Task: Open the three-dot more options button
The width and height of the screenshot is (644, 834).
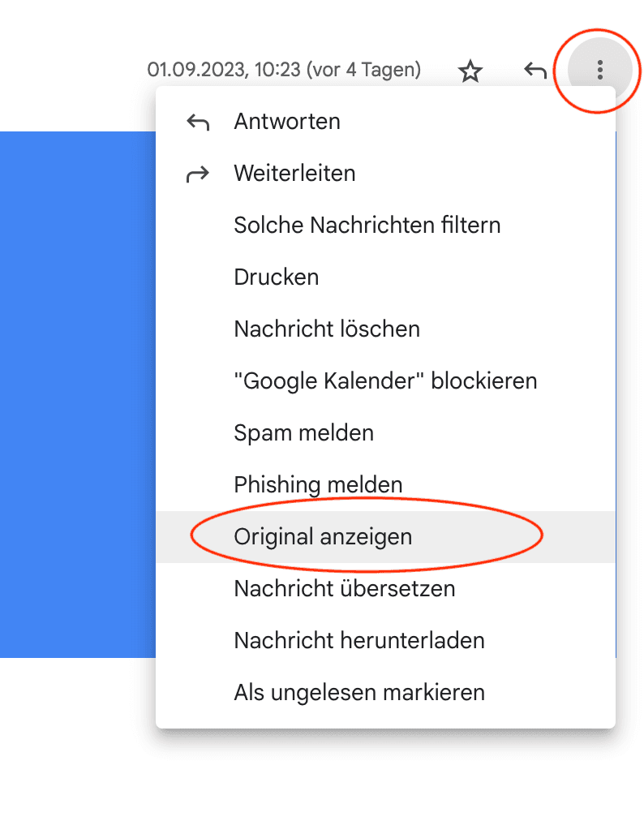Action: click(599, 70)
